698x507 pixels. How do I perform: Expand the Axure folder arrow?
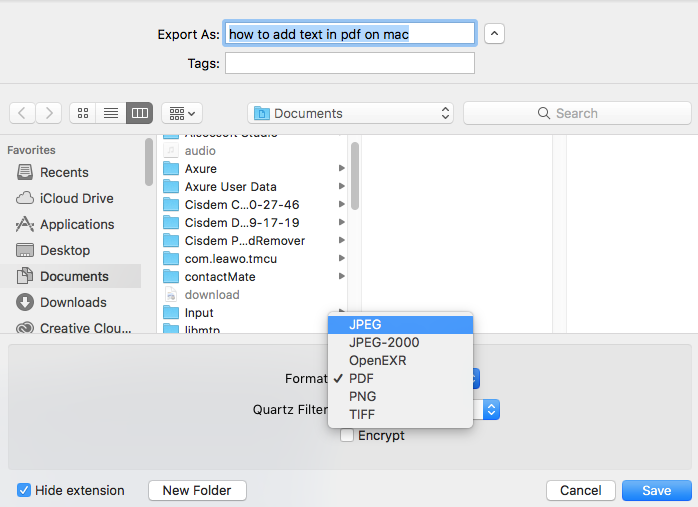pos(341,168)
